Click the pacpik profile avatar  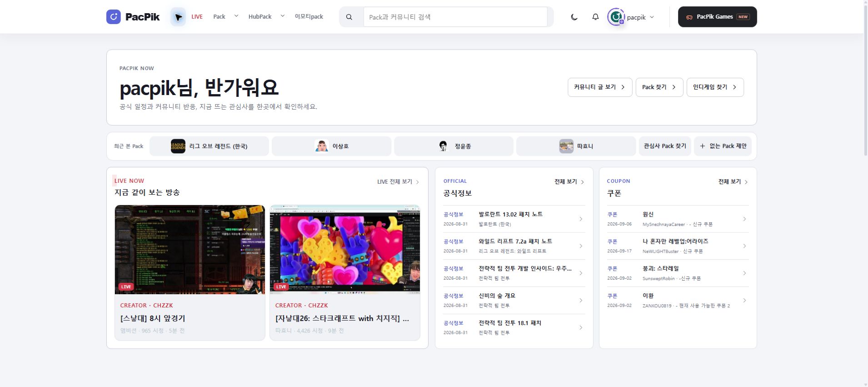pos(616,17)
